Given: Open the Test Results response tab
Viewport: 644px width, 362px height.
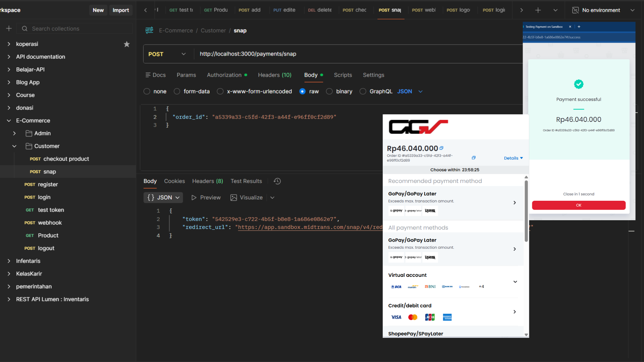Looking at the screenshot, I should [246, 181].
